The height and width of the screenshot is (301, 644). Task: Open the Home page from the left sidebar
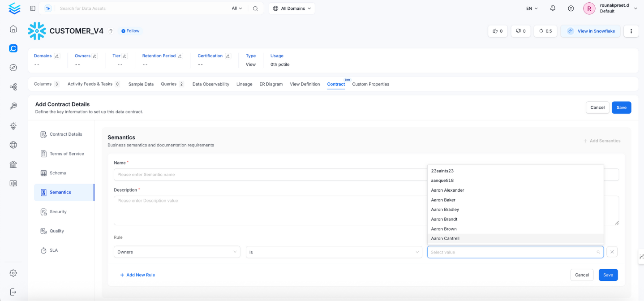(x=13, y=28)
